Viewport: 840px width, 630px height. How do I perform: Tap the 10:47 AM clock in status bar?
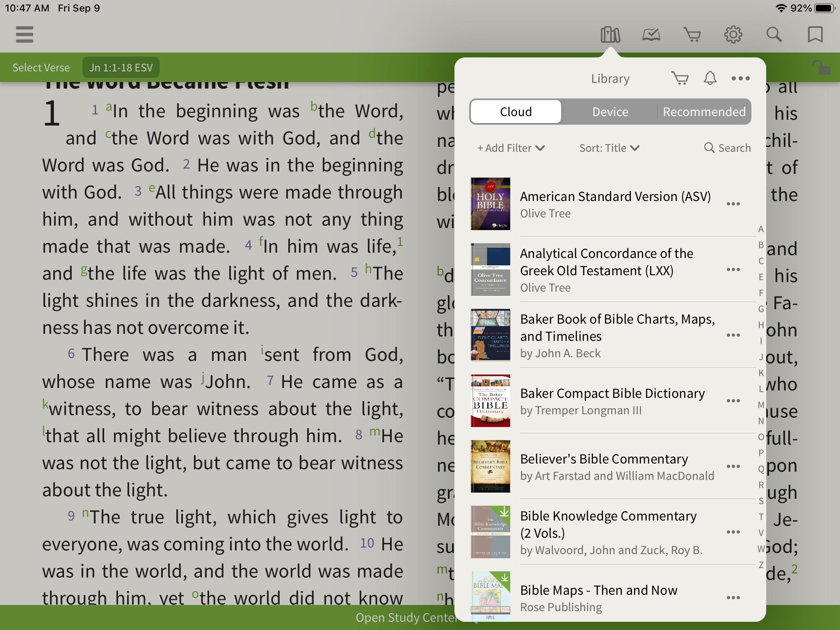coord(27,8)
